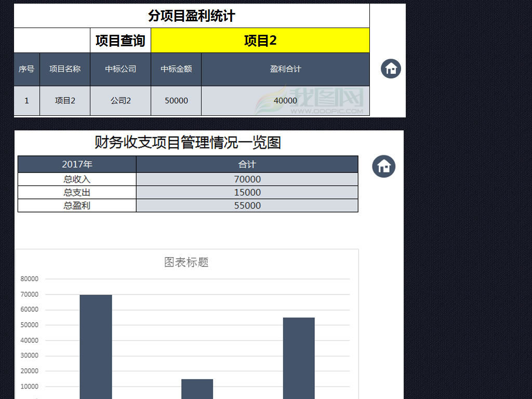The height and width of the screenshot is (399, 532).
Task: Click the cell with serial number 1
Action: tap(27, 101)
